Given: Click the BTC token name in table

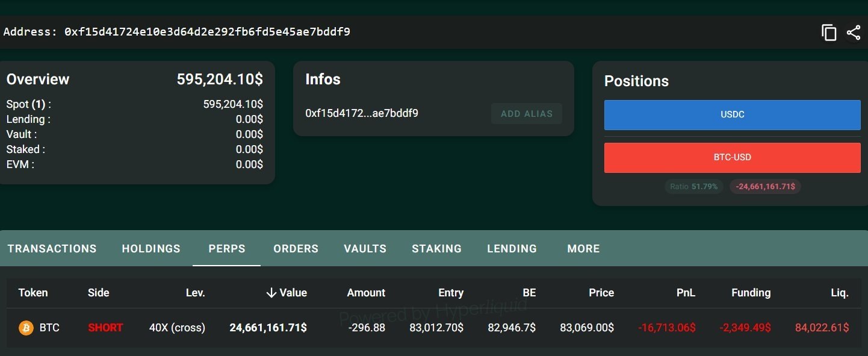Looking at the screenshot, I should (49, 328).
